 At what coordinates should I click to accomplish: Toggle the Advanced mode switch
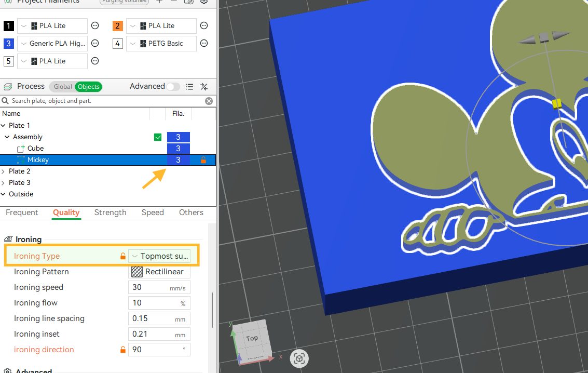click(x=173, y=87)
